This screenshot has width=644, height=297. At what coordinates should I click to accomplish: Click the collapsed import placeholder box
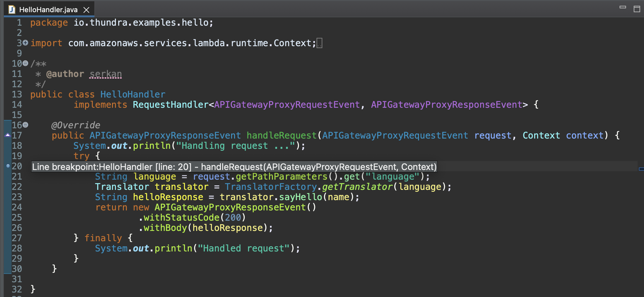pyautogui.click(x=319, y=43)
